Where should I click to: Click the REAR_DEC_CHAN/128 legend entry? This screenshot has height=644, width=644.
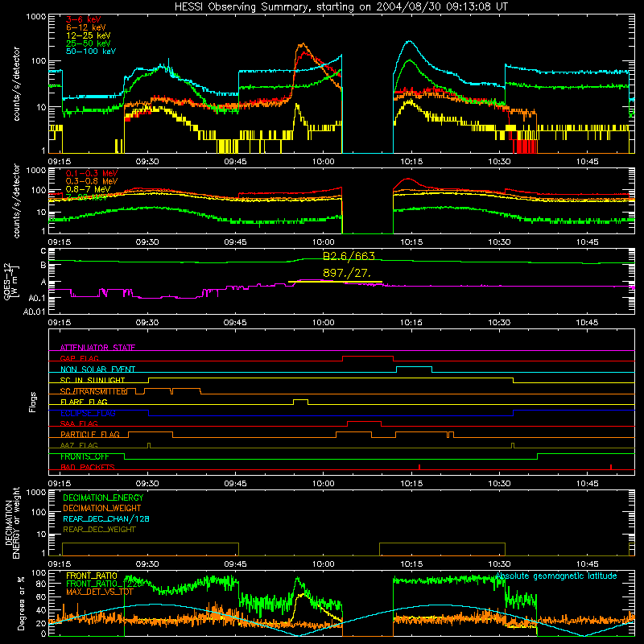click(x=106, y=518)
